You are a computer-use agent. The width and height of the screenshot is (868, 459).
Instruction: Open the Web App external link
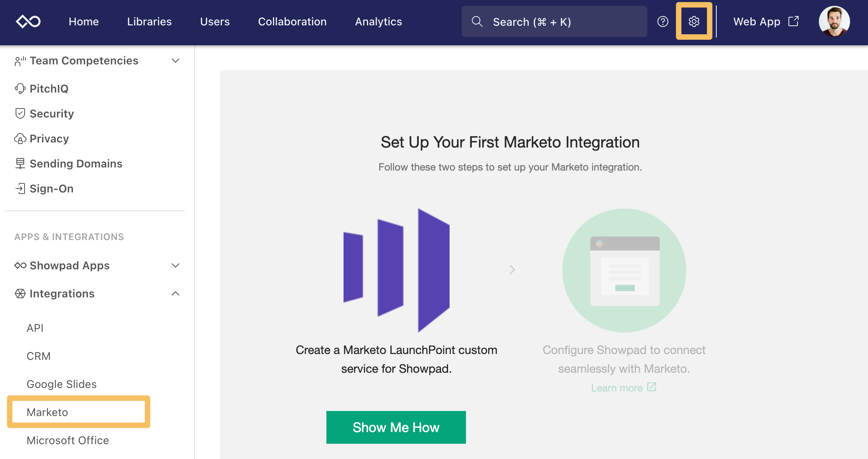[765, 21]
